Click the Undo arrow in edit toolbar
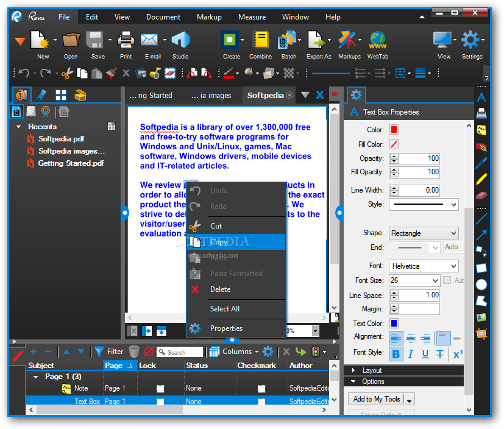The height and width of the screenshot is (429, 504). (24, 73)
